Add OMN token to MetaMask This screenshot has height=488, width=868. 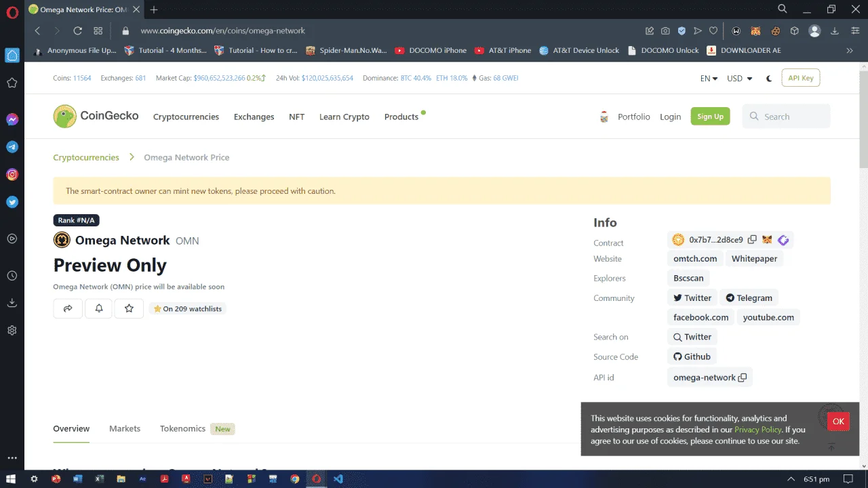pos(767,240)
